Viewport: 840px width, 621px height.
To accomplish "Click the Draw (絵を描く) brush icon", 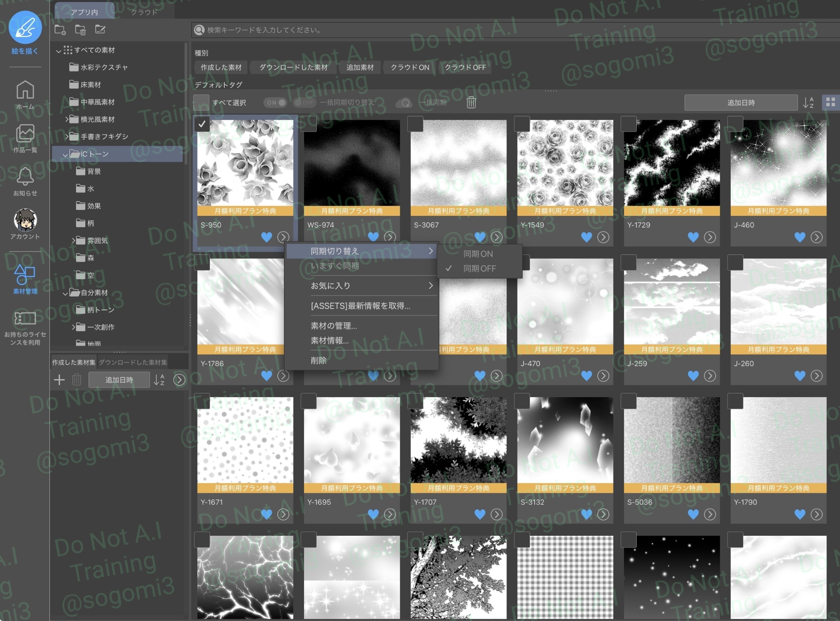I will tap(25, 28).
